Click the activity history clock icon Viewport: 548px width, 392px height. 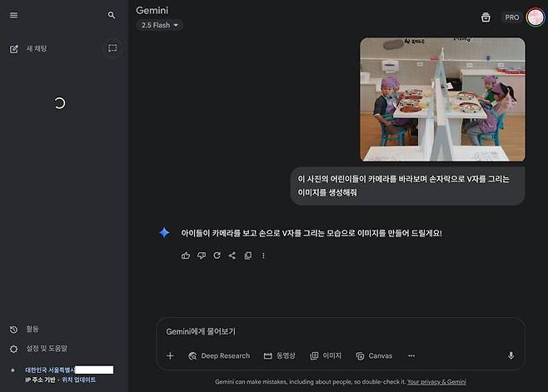click(13, 330)
